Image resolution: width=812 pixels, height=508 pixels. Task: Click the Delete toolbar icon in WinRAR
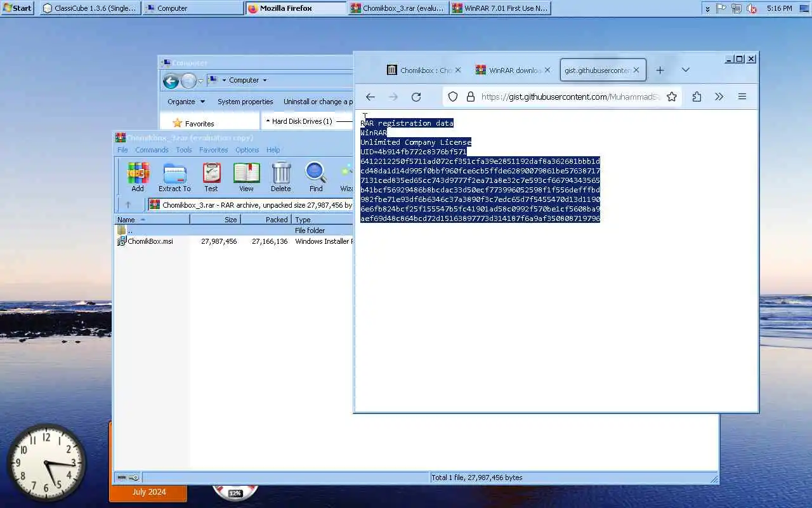pyautogui.click(x=281, y=177)
